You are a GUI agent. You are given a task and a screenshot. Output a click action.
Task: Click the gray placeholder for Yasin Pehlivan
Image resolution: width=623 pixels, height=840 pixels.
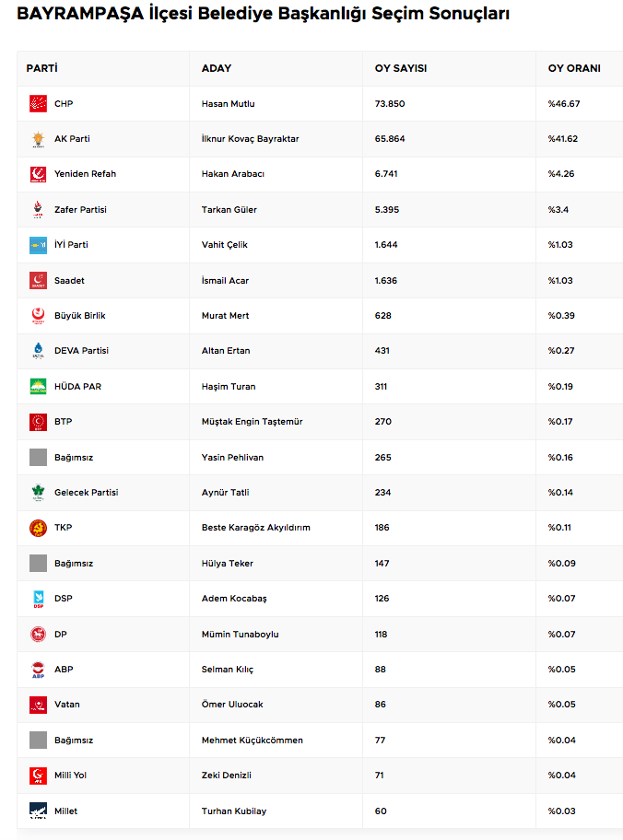pyautogui.click(x=38, y=457)
